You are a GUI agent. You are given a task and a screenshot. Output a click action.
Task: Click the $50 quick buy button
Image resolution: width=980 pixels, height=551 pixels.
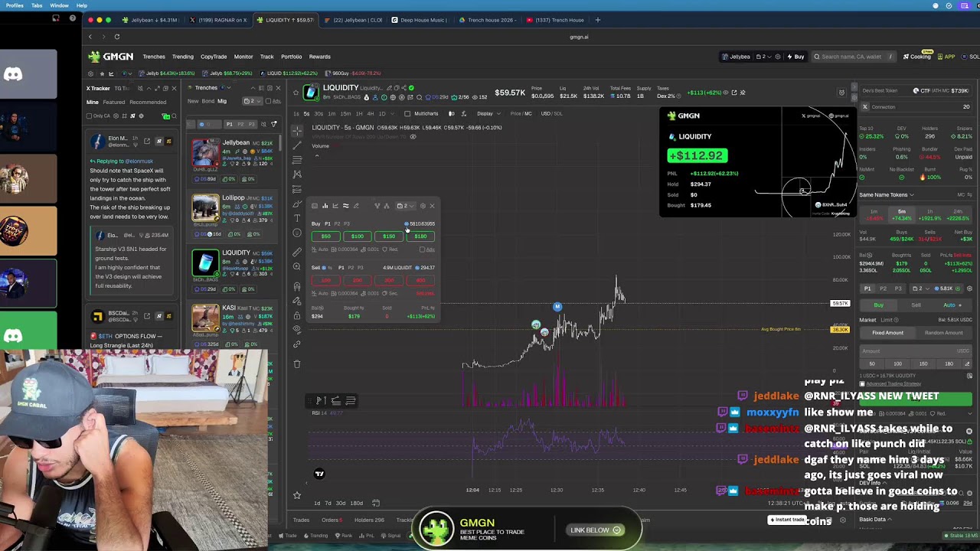pos(326,236)
